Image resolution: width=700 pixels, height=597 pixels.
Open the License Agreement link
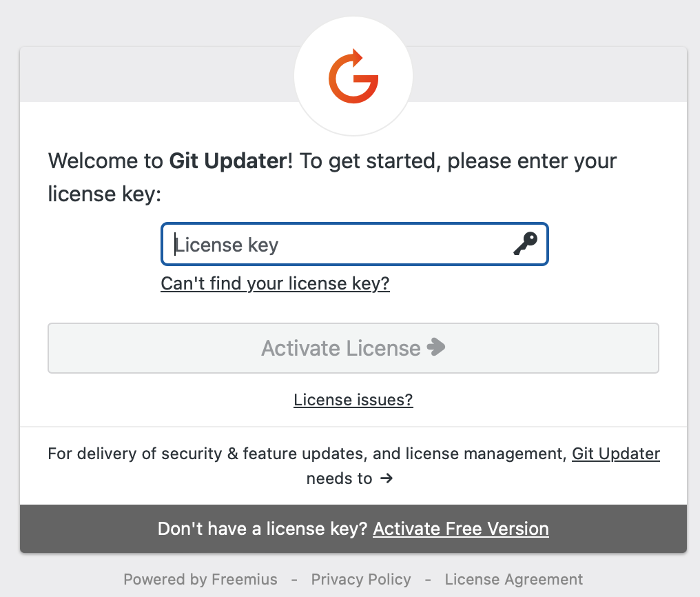513,579
